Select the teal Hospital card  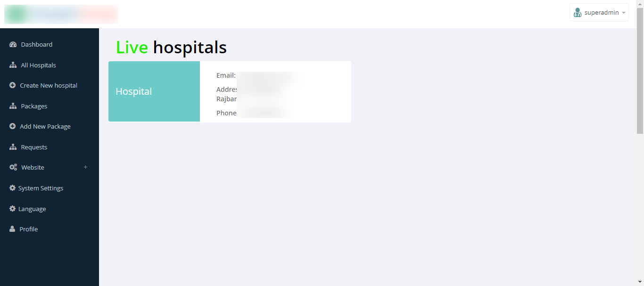pos(154,91)
